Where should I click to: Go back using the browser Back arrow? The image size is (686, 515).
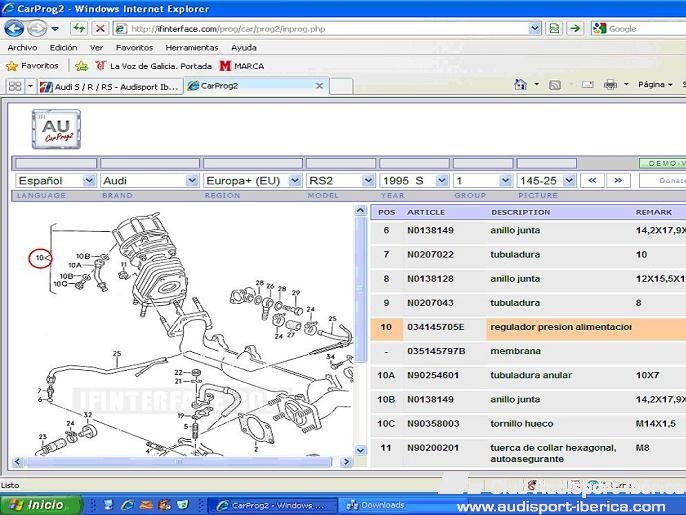[14, 29]
